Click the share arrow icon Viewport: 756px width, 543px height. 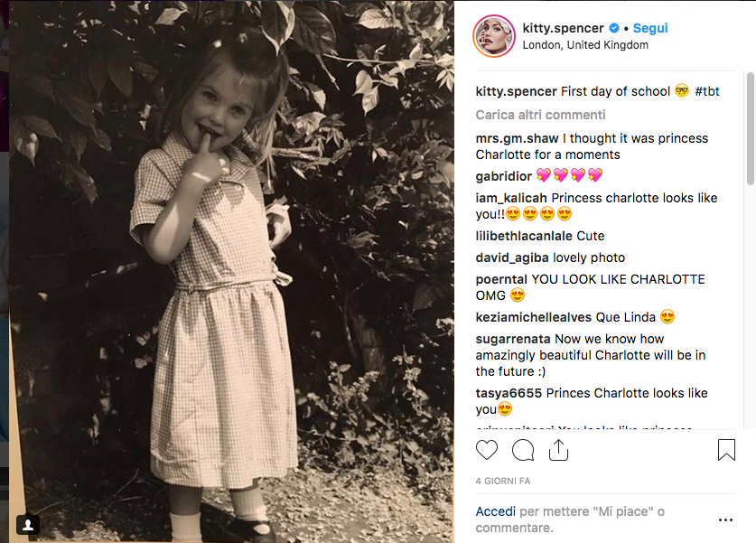pyautogui.click(x=558, y=450)
